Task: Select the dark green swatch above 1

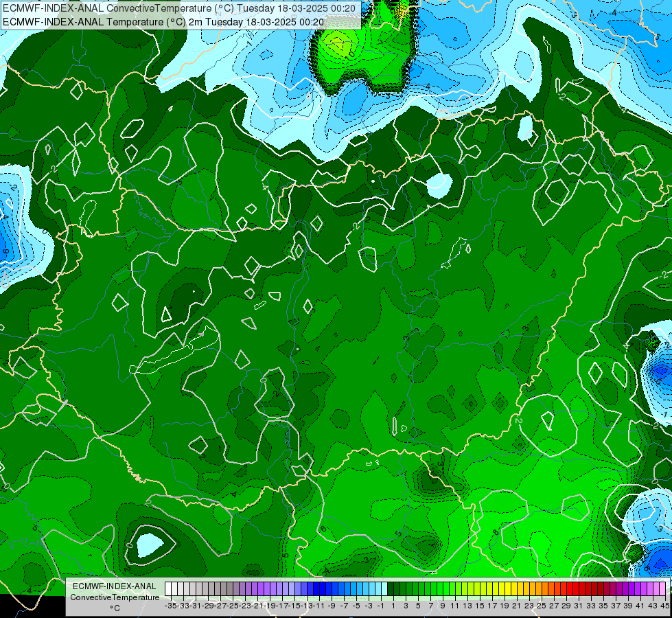Action: coord(391,589)
